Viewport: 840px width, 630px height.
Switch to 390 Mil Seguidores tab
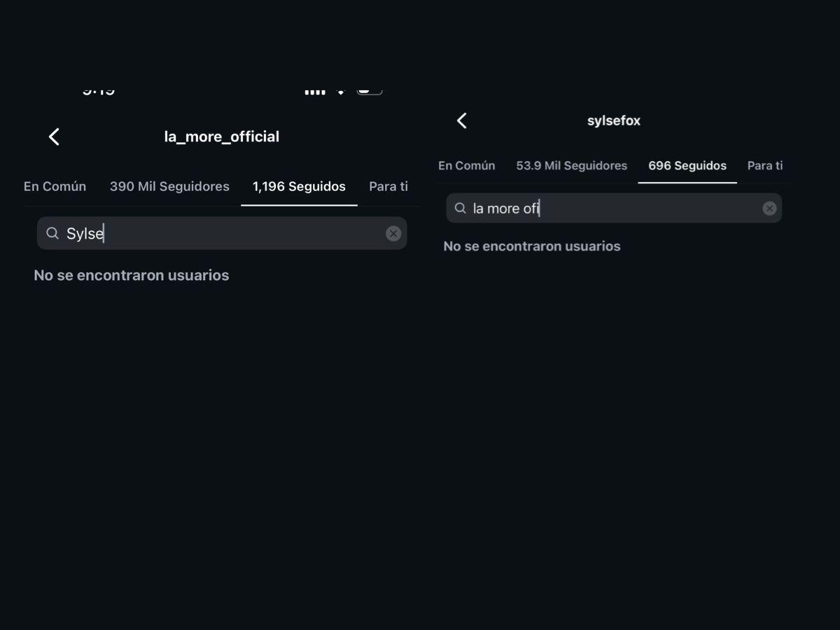point(169,186)
